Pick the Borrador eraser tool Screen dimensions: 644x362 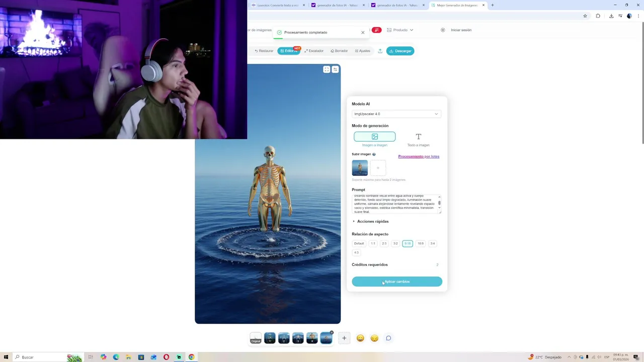339,51
